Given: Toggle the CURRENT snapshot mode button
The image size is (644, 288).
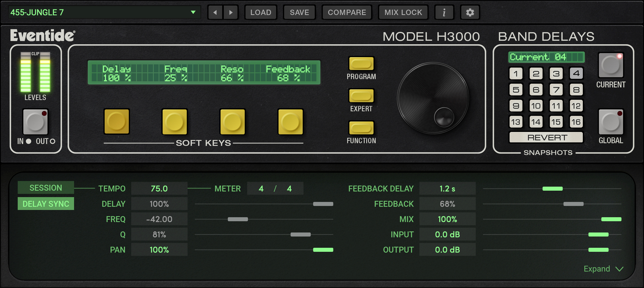Looking at the screenshot, I should tap(611, 65).
